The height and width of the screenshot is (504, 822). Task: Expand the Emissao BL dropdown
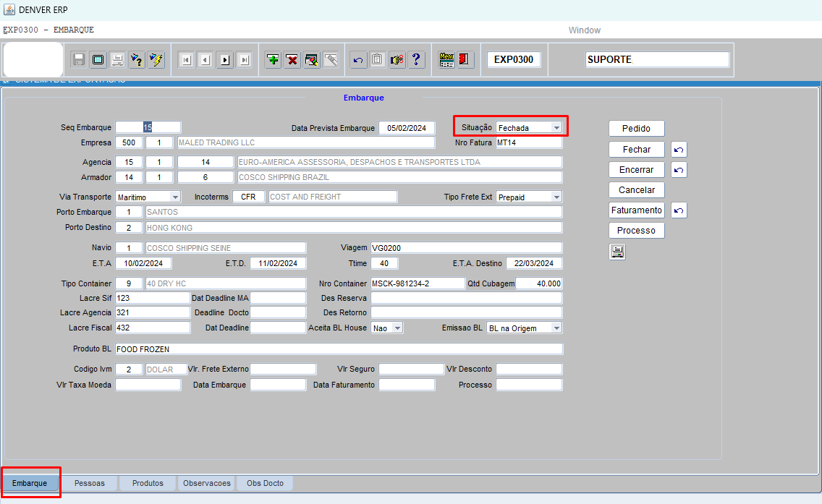(556, 328)
